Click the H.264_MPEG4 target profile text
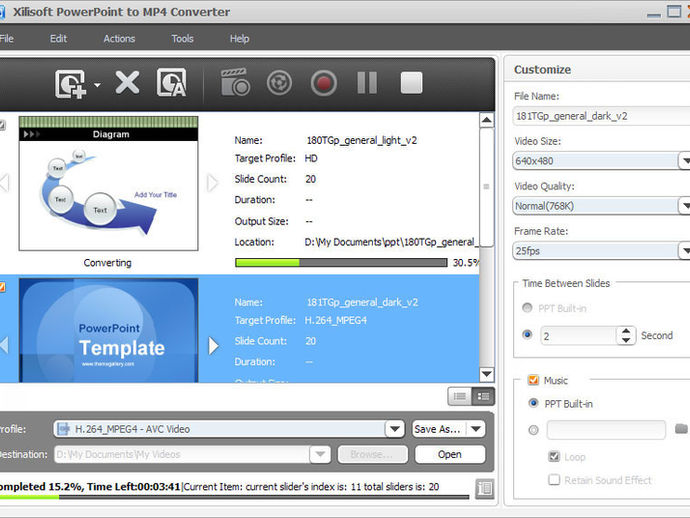The image size is (690, 518). point(336,320)
